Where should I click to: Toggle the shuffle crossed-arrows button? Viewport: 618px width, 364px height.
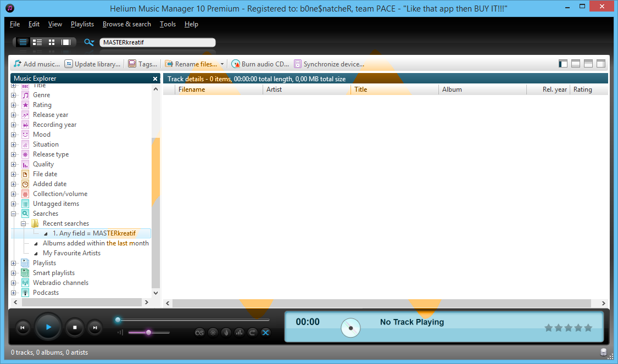(x=266, y=333)
